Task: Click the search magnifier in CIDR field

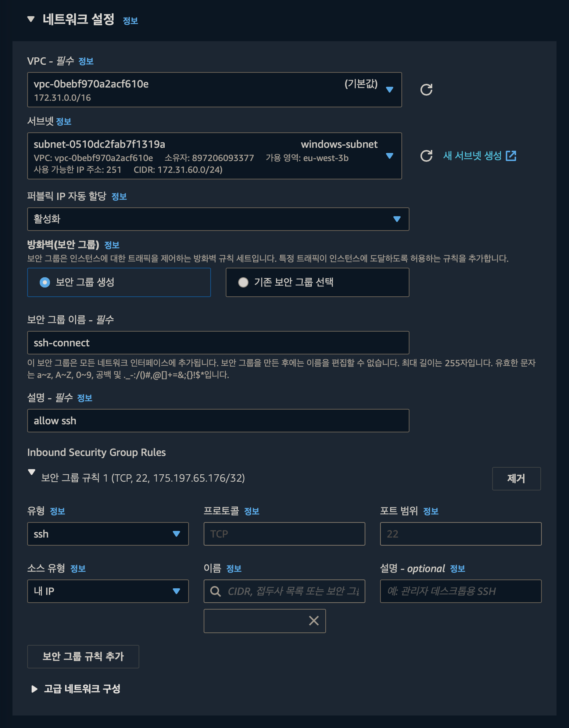Action: (215, 591)
